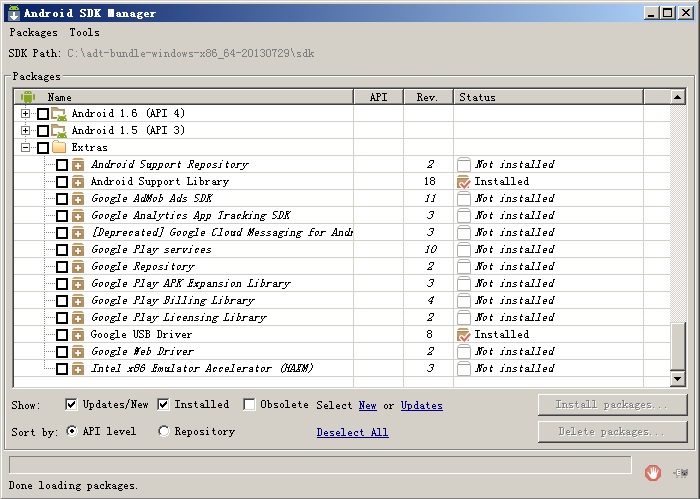700x499 pixels.
Task: Click package icon for Intel x86 Emulator Accelerator
Action: tap(78, 368)
